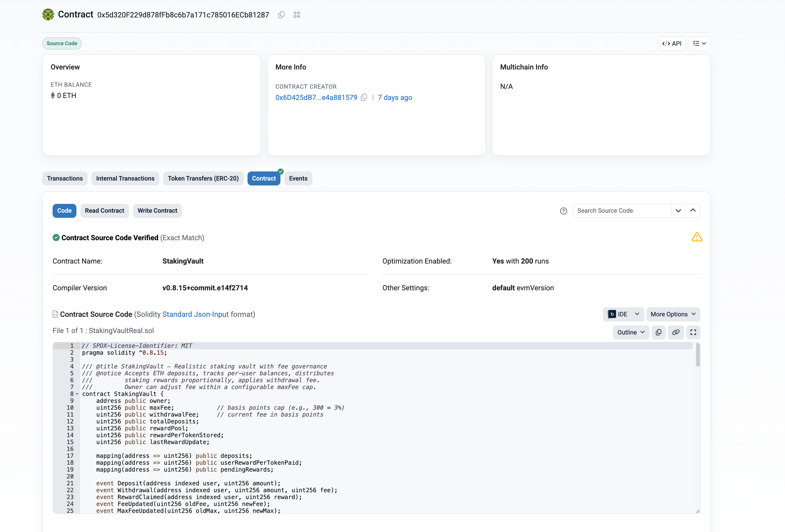The image size is (785, 532).
Task: Open the IDE dropdown
Action: (623, 314)
